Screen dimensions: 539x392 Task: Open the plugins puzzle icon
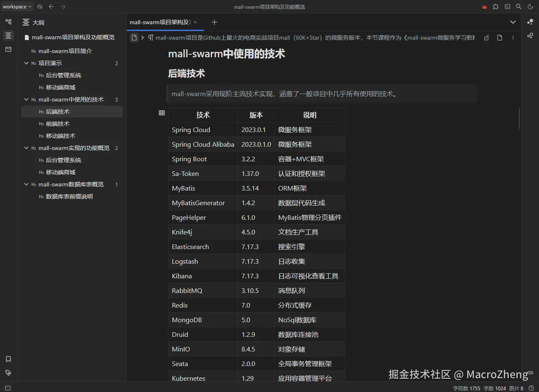click(x=496, y=7)
